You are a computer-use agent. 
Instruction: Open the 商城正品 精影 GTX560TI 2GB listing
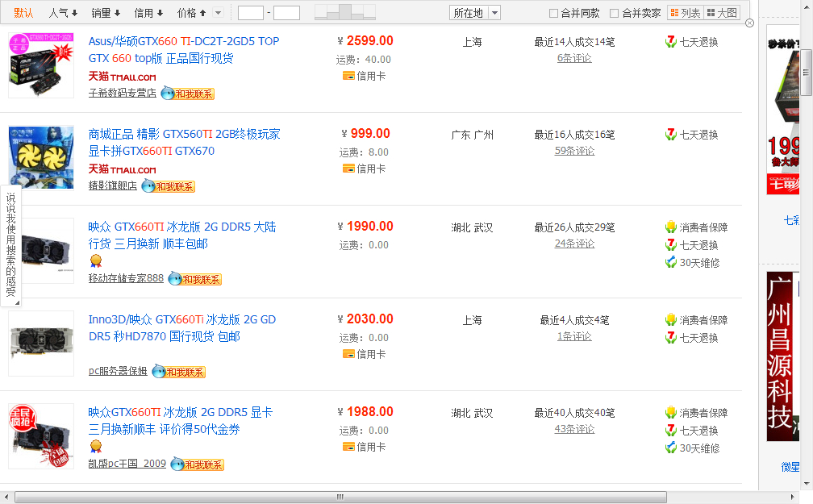184,142
